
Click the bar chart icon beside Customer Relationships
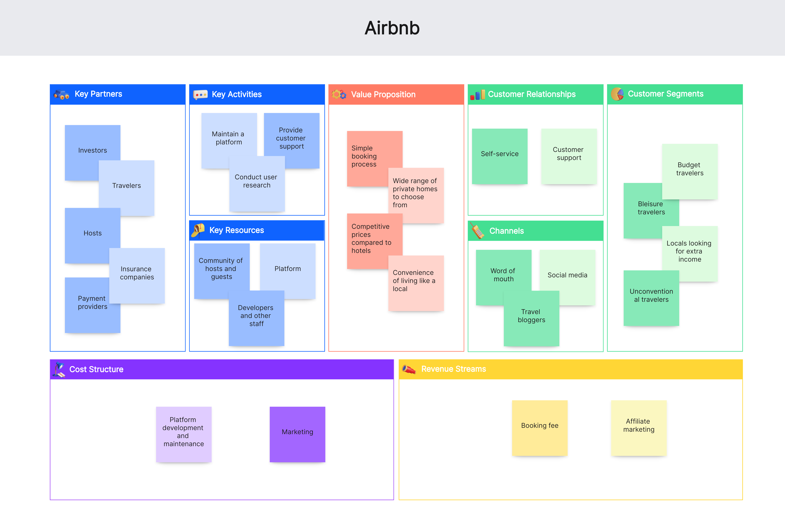478,95
